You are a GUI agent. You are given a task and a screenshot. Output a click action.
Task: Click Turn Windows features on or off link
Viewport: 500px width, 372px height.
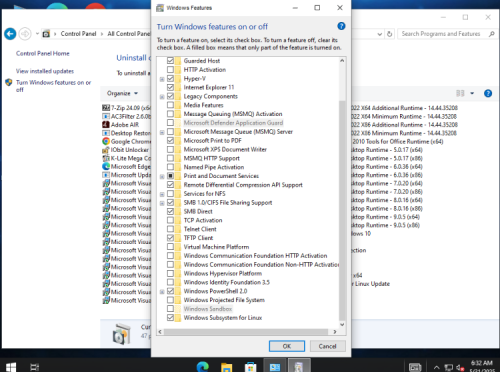click(x=53, y=86)
